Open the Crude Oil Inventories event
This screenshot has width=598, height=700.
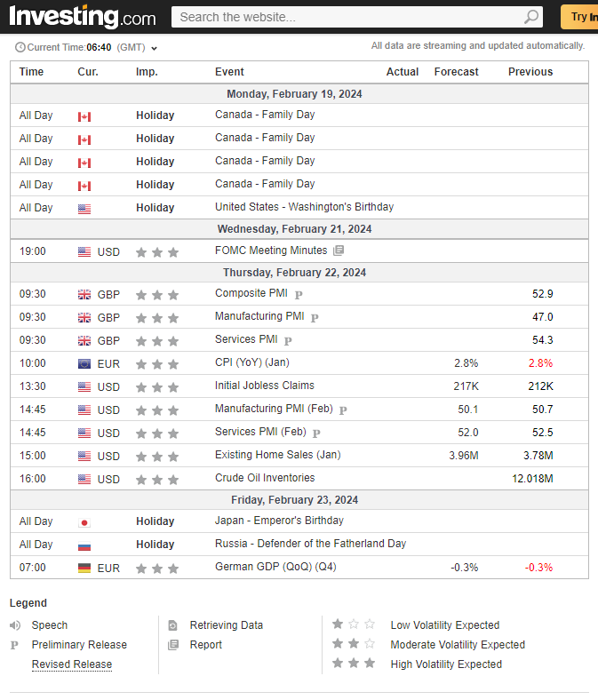265,478
